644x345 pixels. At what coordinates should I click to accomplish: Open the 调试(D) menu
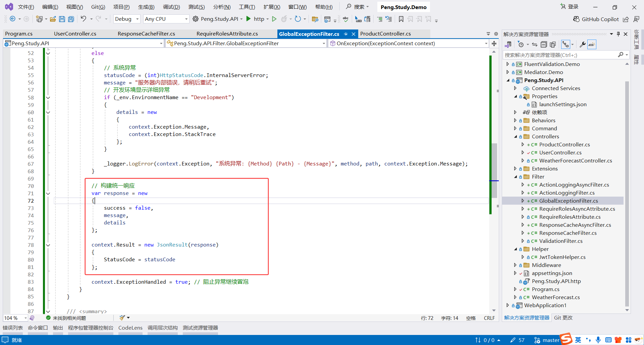click(x=171, y=7)
